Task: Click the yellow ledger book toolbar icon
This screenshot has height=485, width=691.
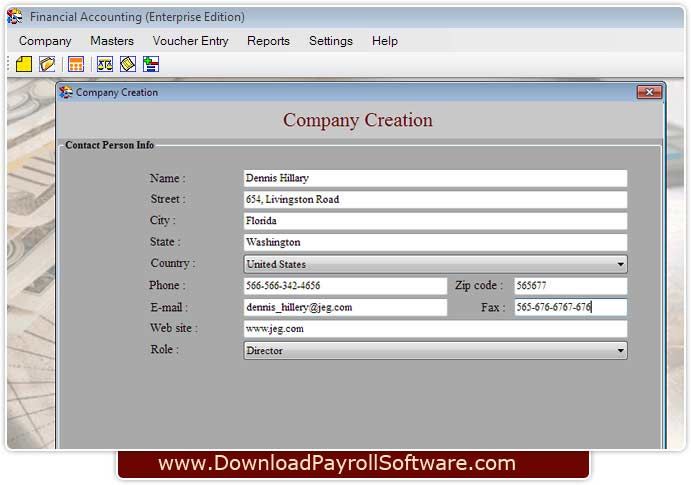Action: pyautogui.click(x=128, y=64)
